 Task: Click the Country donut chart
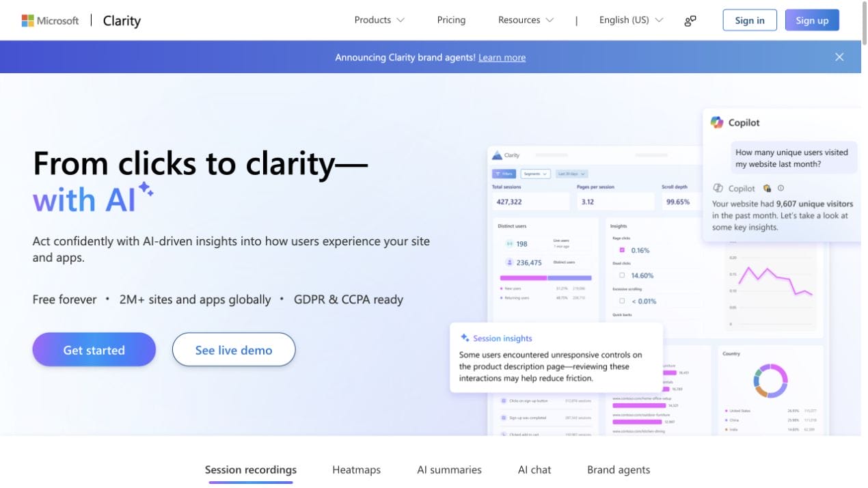click(x=771, y=381)
